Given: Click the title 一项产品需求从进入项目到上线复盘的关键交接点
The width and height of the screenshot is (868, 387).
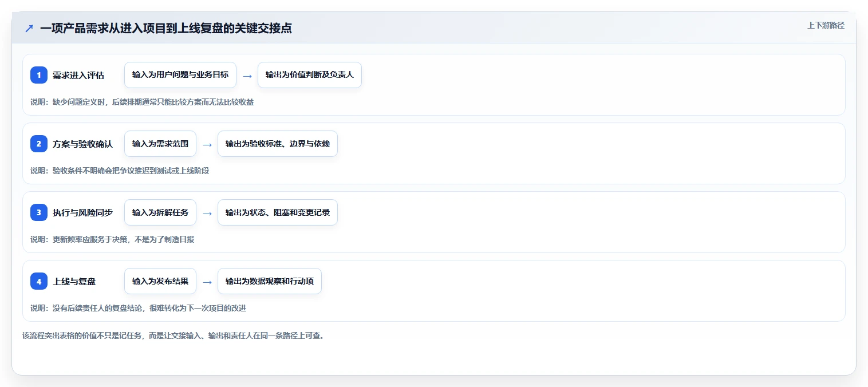Looking at the screenshot, I should 166,28.
